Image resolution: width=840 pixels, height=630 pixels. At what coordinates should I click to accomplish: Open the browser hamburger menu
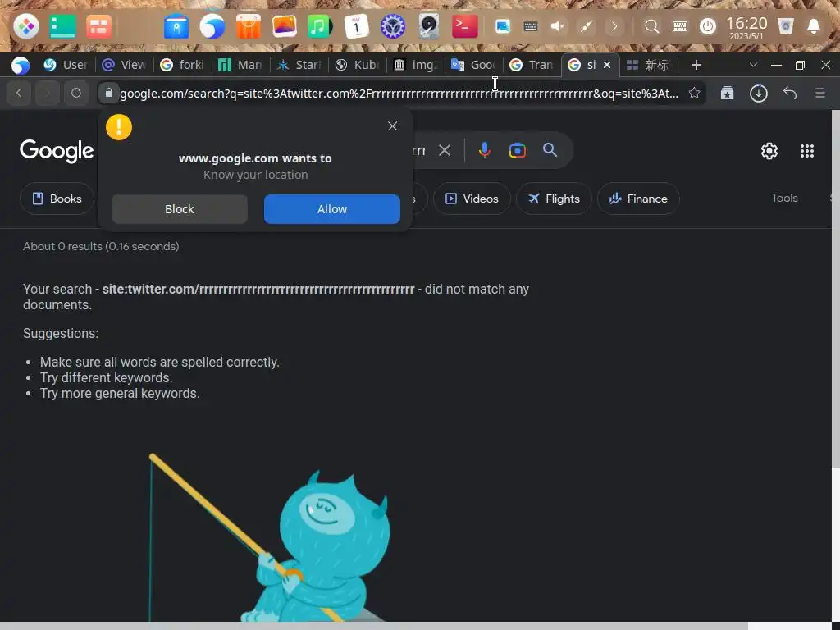tap(819, 93)
